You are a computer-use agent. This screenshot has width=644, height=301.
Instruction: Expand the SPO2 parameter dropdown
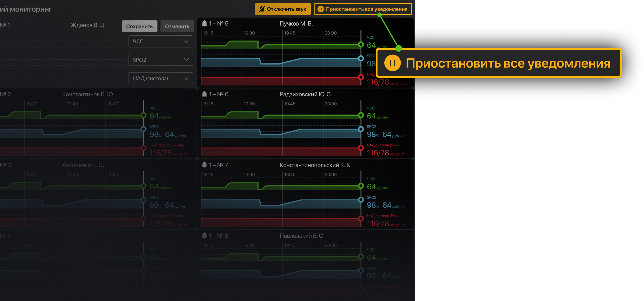pyautogui.click(x=161, y=60)
